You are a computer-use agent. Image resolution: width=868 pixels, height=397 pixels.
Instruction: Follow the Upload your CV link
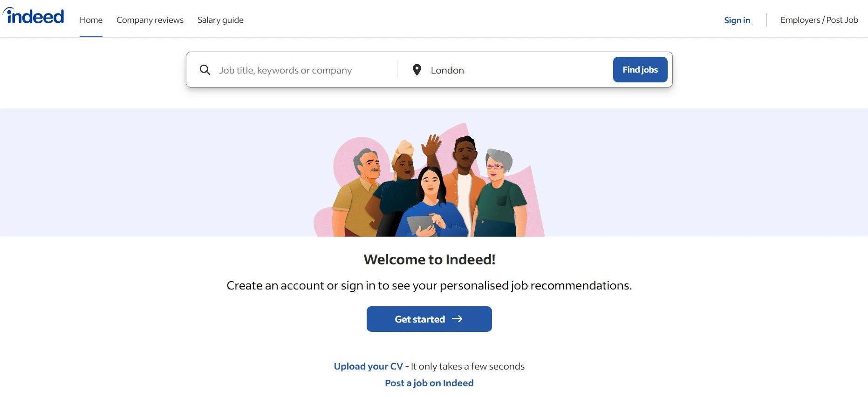coord(368,366)
